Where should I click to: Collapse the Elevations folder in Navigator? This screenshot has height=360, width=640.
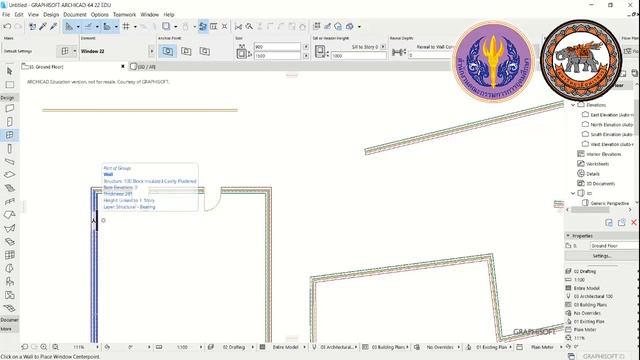(x=573, y=105)
